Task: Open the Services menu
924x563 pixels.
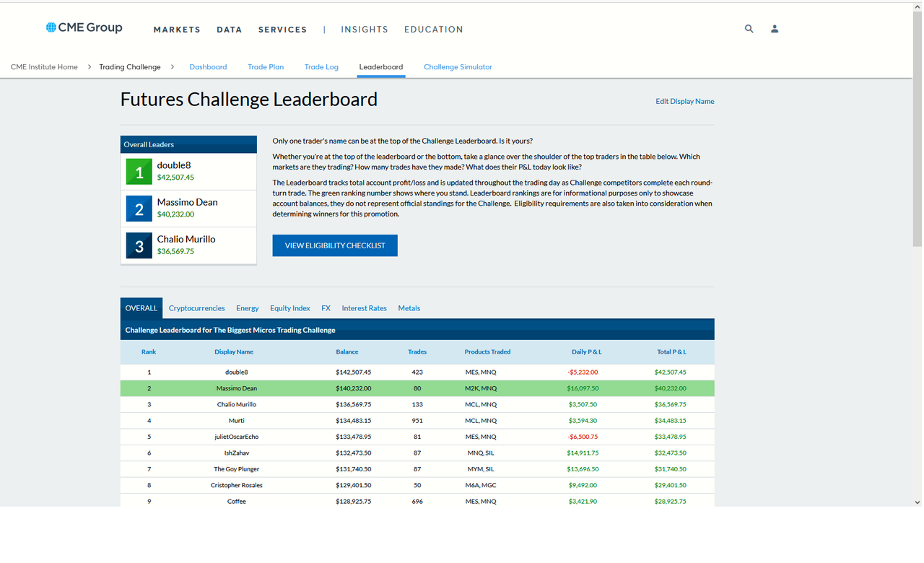Action: pos(282,30)
